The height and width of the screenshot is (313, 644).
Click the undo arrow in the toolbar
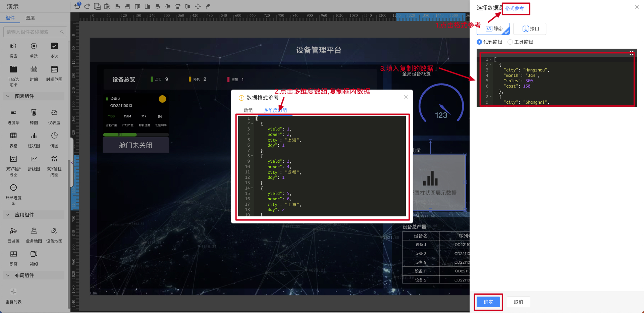pyautogui.click(x=77, y=6)
